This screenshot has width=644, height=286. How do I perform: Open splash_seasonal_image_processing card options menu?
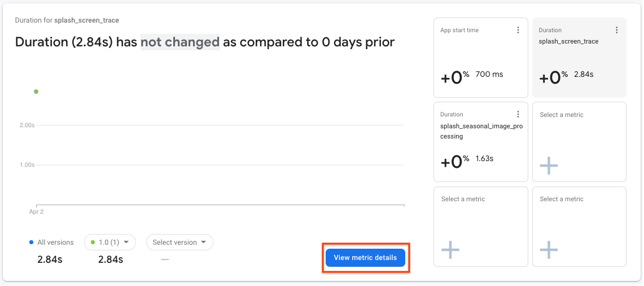(x=518, y=115)
